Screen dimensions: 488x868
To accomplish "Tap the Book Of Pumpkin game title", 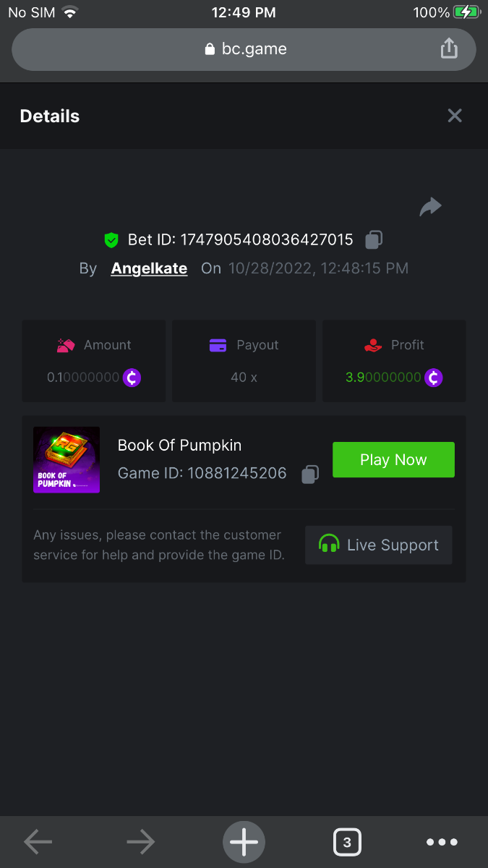I will pos(179,446).
